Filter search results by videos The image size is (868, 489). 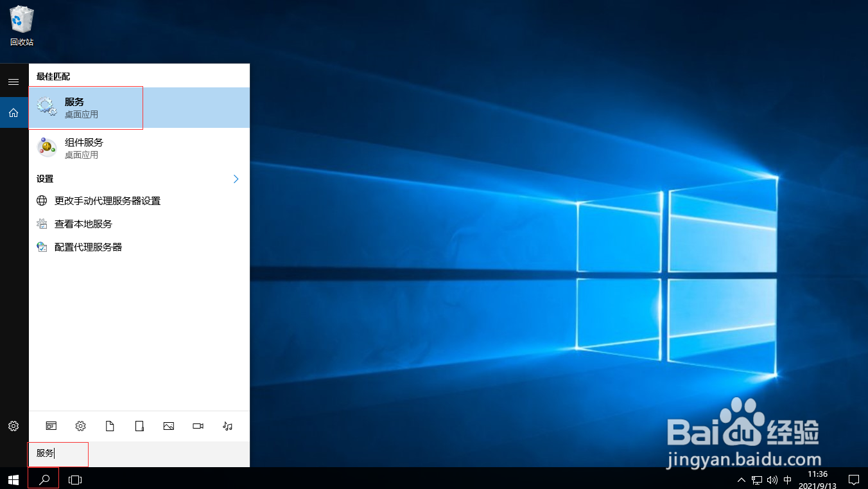198,426
